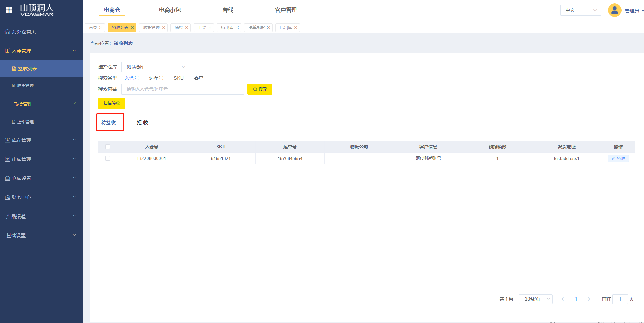Close the 待出库 tab using its X

(237, 28)
